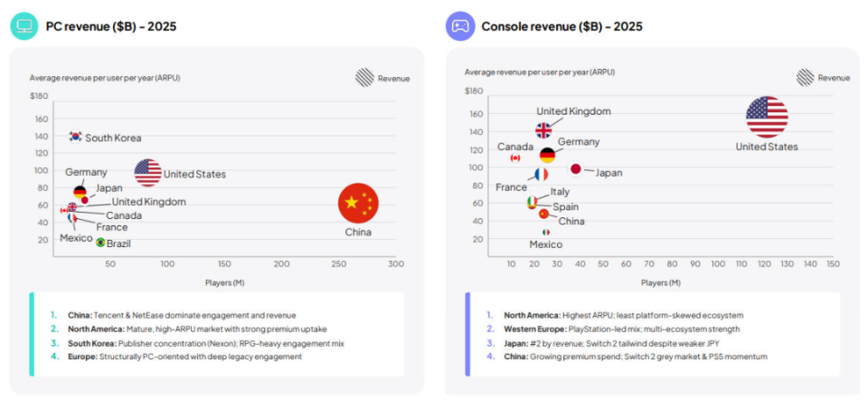Click the Italy flag in Console chart
The height and width of the screenshot is (401, 868).
[533, 201]
